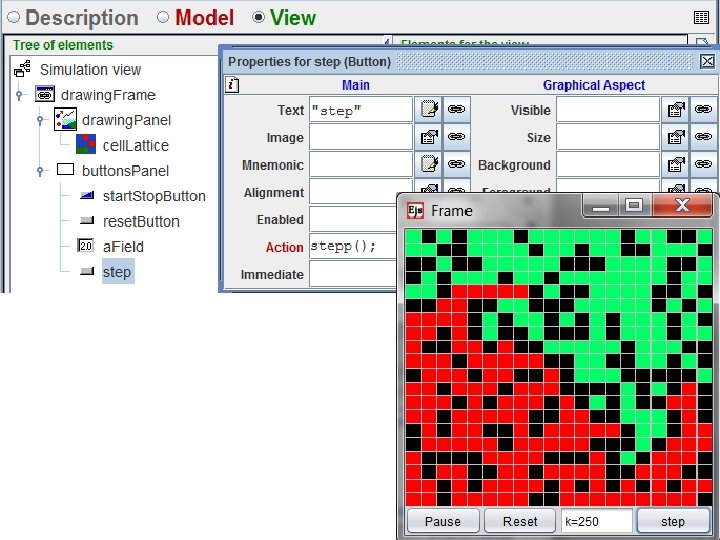The width and height of the screenshot is (720, 540).
Task: Select the step element in tree
Action: point(117,272)
